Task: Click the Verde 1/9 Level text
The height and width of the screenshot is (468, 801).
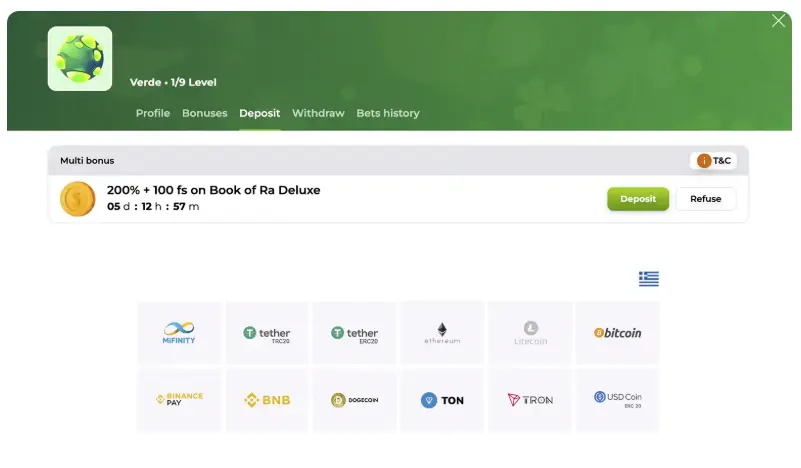Action: pos(173,82)
